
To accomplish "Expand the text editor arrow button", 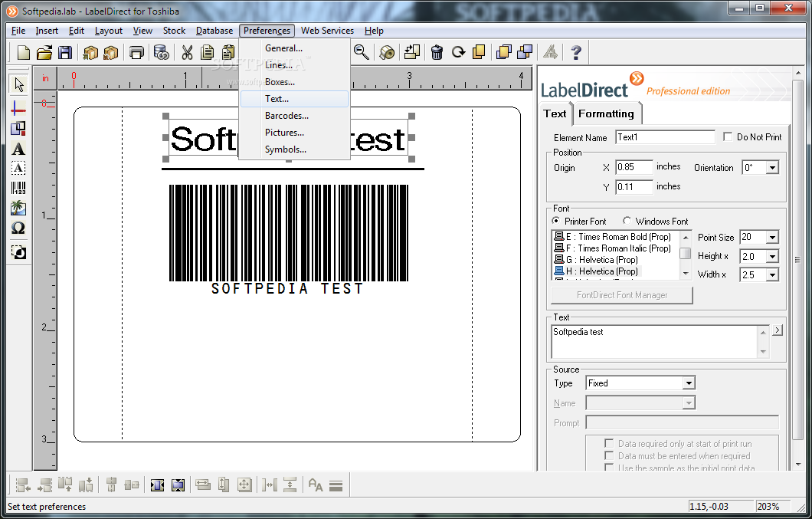I will pos(777,330).
